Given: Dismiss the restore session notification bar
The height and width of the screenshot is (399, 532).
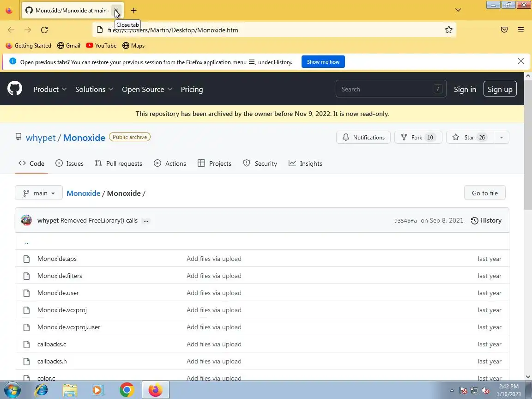Looking at the screenshot, I should [x=521, y=61].
